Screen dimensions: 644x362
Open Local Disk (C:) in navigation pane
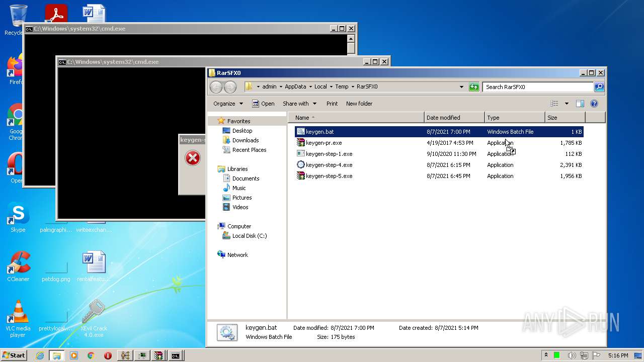point(250,236)
